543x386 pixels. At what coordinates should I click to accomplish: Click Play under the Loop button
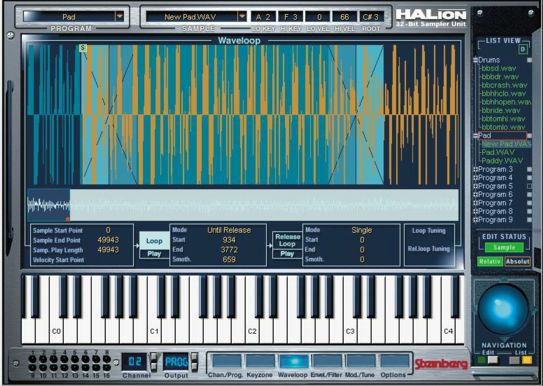point(154,254)
